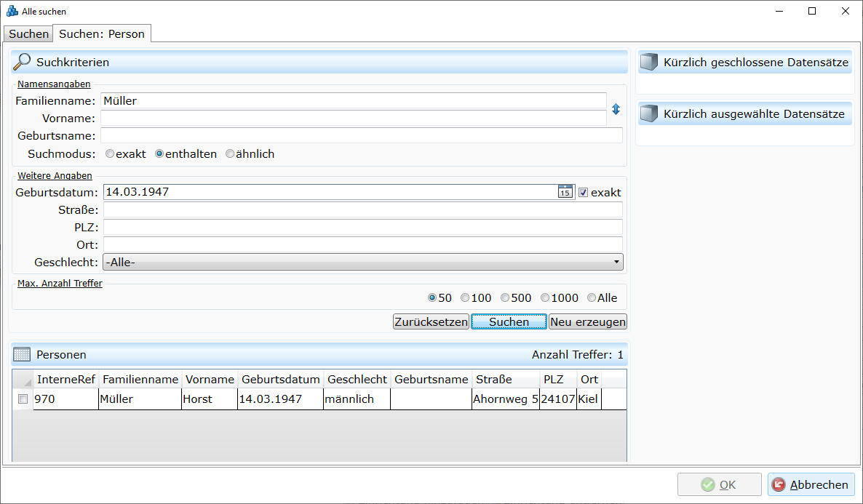Tick the checkbox for row 970
The width and height of the screenshot is (863, 504).
23,399
